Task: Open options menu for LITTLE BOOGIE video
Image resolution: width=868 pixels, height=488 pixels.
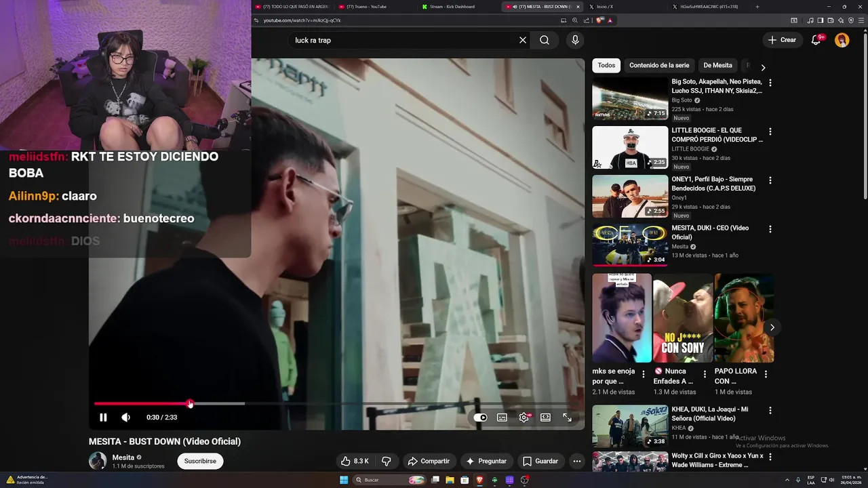Action: click(x=770, y=131)
